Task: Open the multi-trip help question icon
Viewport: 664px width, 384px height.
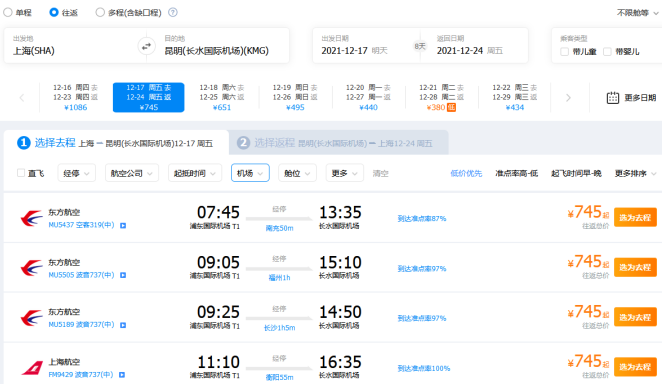Action: (x=173, y=12)
